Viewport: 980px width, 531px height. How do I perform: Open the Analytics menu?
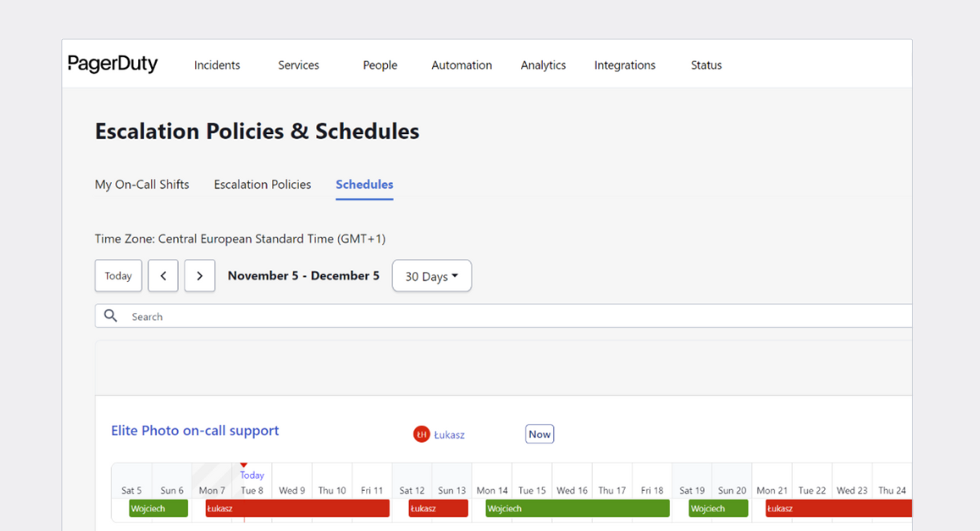(543, 65)
